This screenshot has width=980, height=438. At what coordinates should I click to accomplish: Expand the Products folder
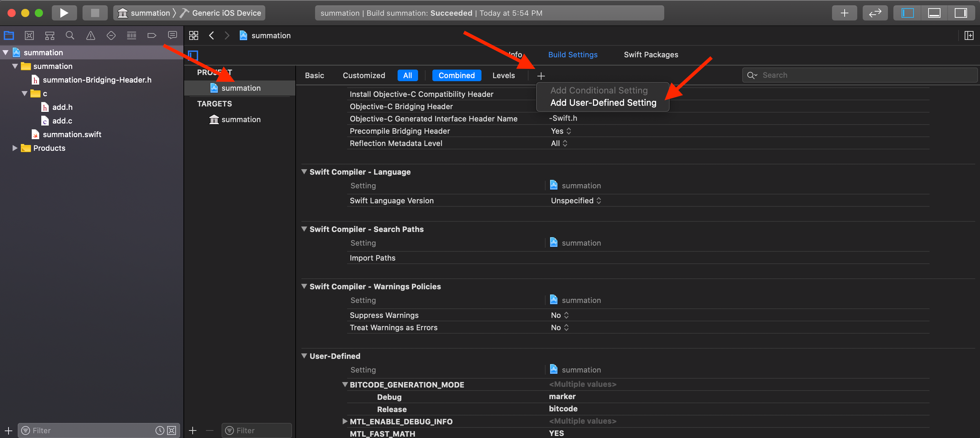[x=15, y=148]
